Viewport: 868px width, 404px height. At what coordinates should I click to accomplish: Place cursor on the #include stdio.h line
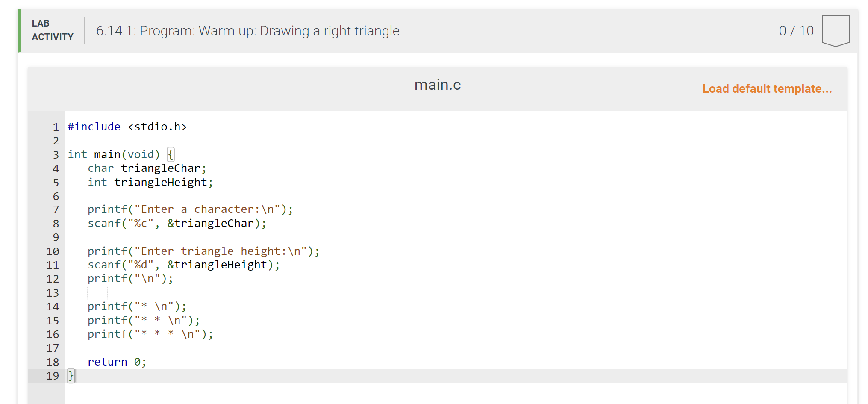pos(127,127)
